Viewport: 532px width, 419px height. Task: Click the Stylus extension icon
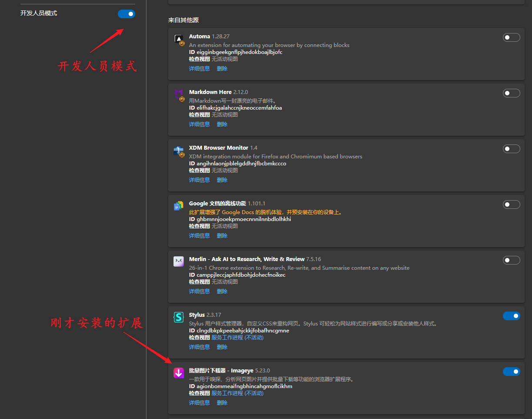[x=179, y=317]
